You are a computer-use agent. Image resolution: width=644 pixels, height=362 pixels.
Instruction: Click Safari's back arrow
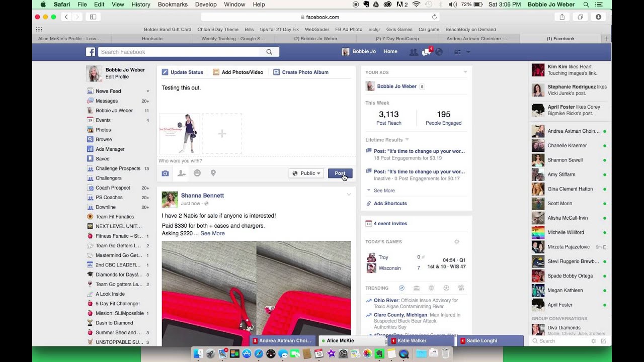point(66,17)
